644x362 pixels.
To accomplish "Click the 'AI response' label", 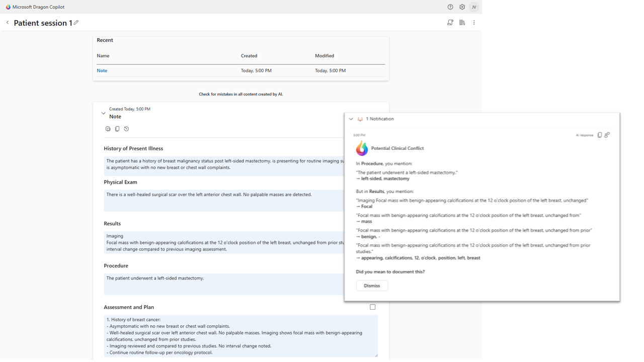I will [x=585, y=135].
